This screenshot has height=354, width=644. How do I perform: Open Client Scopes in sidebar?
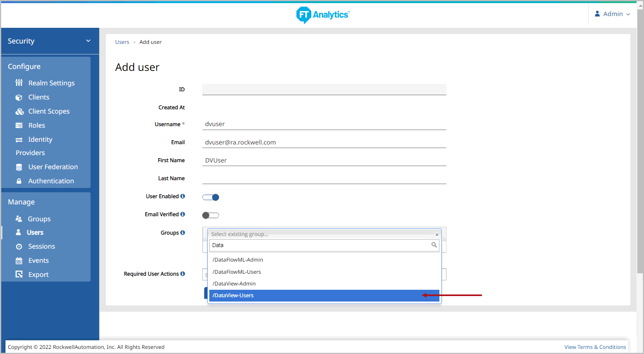[49, 111]
